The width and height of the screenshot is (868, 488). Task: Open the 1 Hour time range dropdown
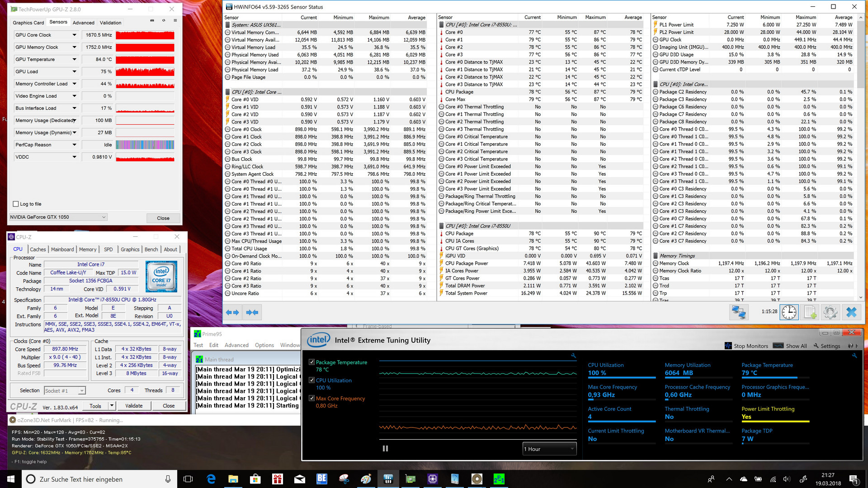tap(549, 449)
